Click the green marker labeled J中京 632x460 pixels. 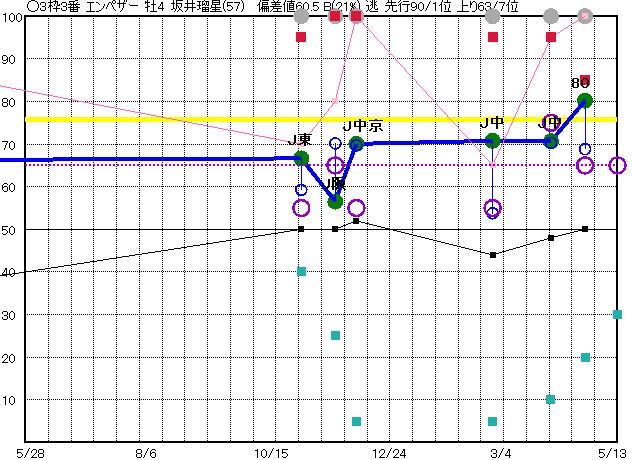(356, 143)
